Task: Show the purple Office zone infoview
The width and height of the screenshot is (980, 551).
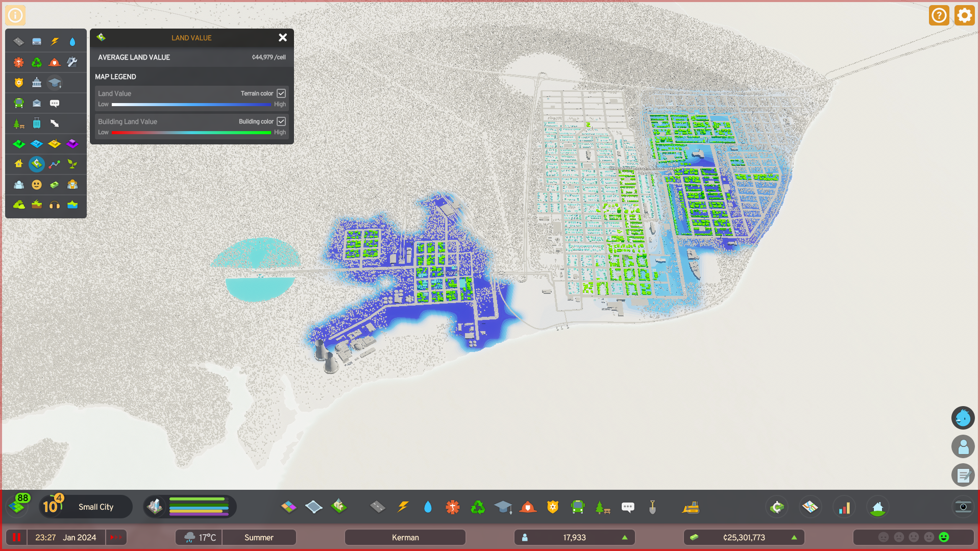Action: click(72, 144)
